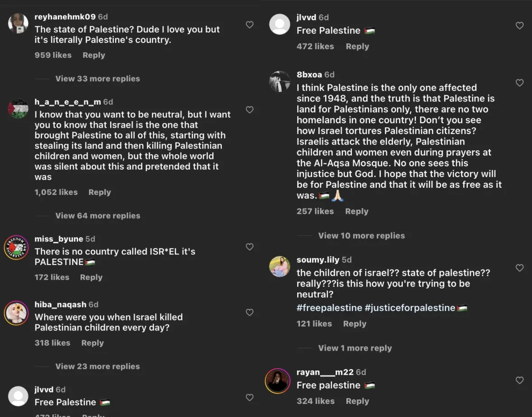
Task: Like rayan___m22's Free palestine comment
Action: click(x=519, y=380)
